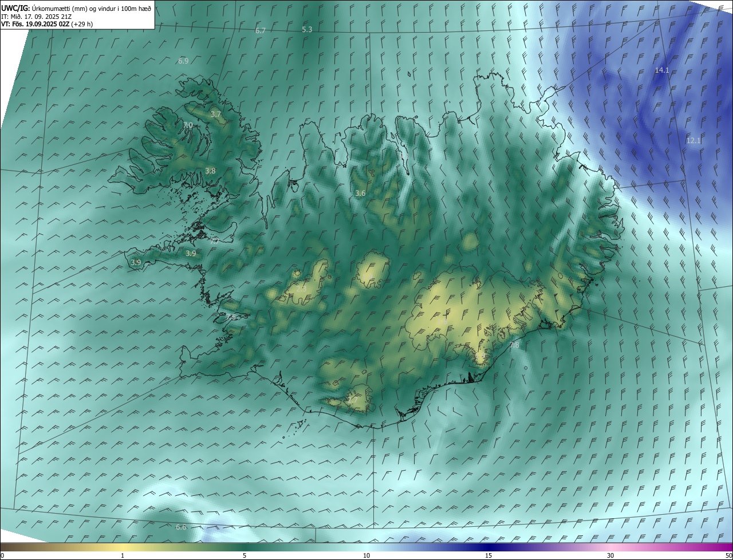Click the 7.8 value near the coast
Image resolution: width=733 pixels, height=560 pixels.
[x=514, y=345]
